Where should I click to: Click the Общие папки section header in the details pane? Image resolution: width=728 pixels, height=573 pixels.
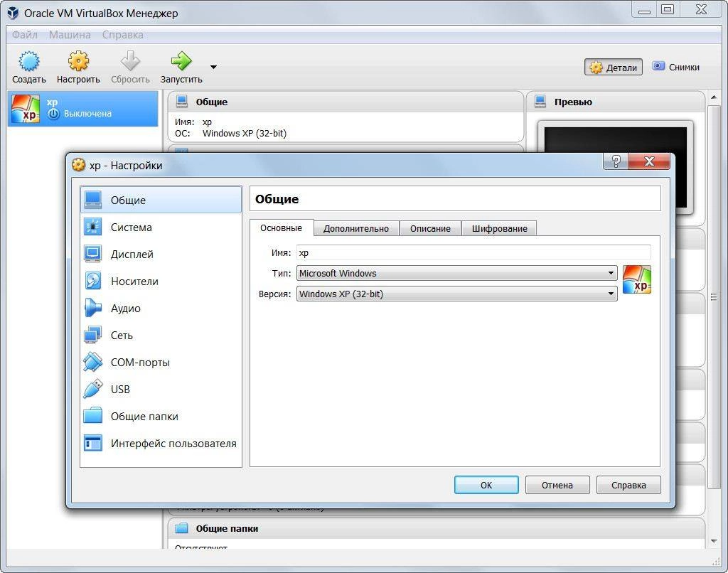pos(437,528)
